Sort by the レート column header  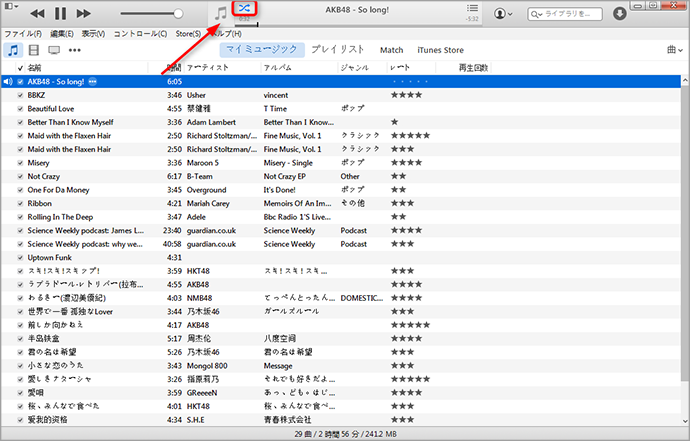point(400,68)
